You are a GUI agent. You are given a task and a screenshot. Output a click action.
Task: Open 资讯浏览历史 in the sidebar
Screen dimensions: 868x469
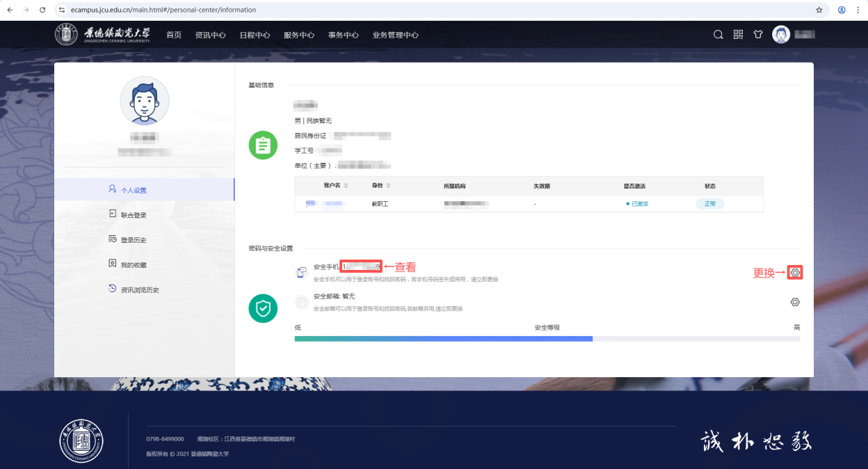[139, 290]
